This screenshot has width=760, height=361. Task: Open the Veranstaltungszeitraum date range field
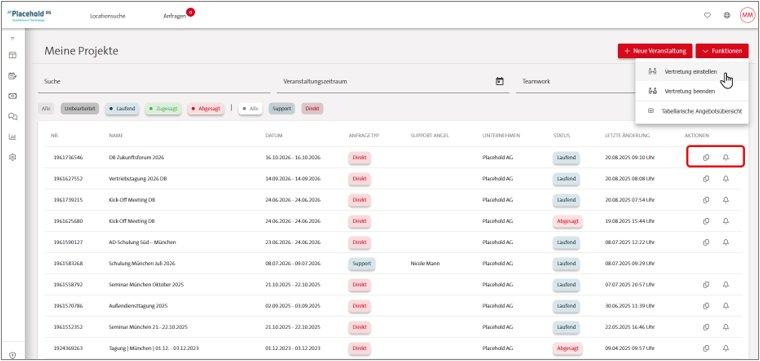click(x=393, y=82)
